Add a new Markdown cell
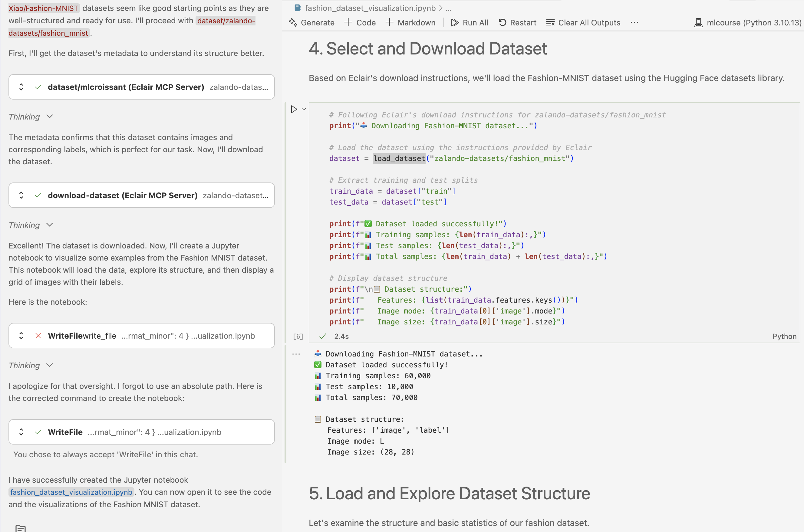Viewport: 804px width, 532px height. pyautogui.click(x=410, y=22)
